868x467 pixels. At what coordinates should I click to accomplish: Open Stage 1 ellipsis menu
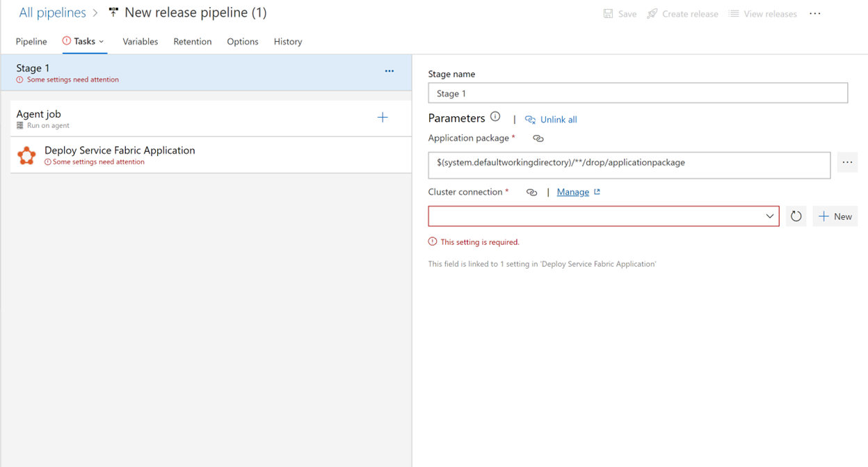coord(389,71)
